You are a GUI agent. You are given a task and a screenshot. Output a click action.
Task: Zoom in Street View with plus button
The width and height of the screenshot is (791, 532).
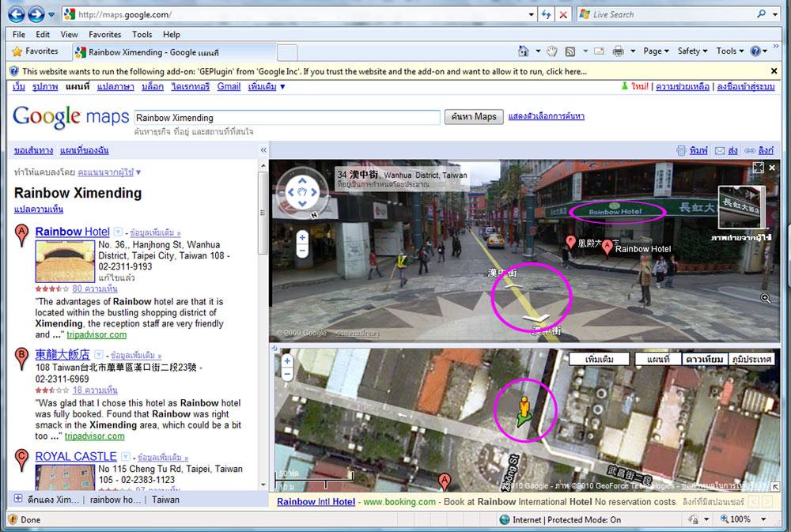click(302, 237)
